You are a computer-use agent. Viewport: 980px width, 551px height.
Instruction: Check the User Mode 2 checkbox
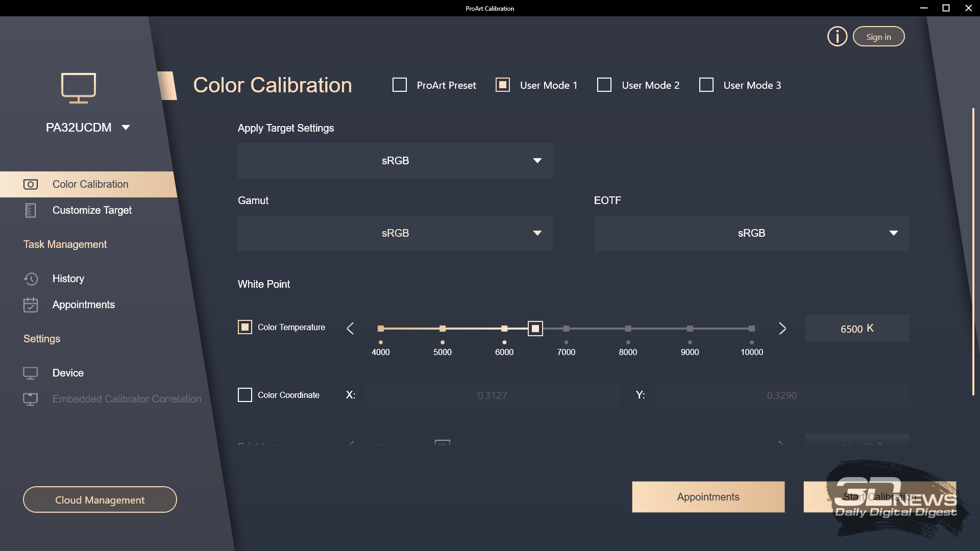(x=604, y=85)
